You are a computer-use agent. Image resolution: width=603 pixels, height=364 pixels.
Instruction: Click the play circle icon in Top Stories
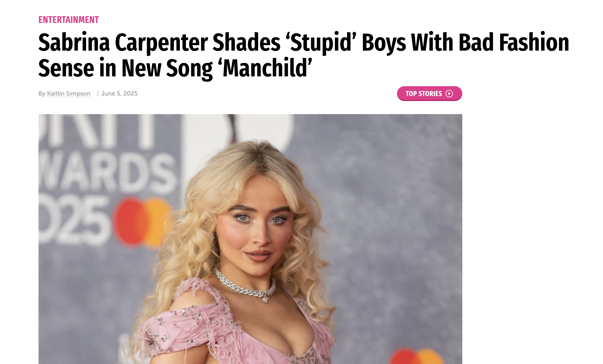pos(449,94)
